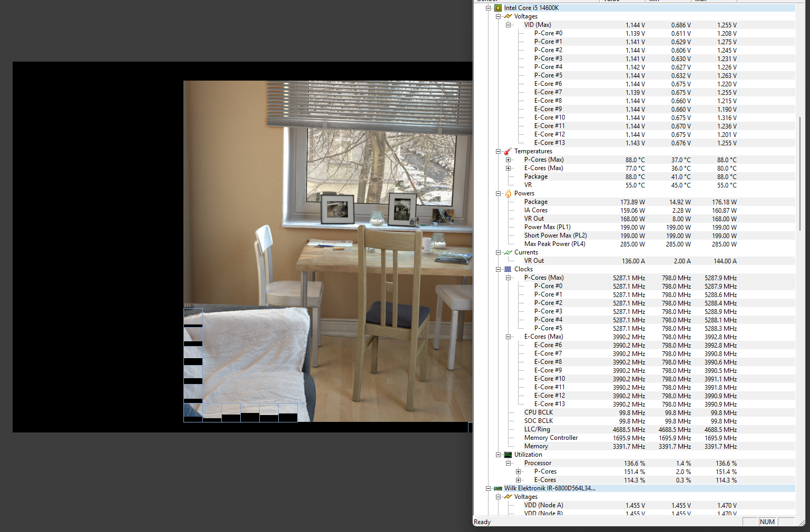Collapse the Intel Core i5 14600K node
This screenshot has height=532, width=810.
(x=489, y=8)
